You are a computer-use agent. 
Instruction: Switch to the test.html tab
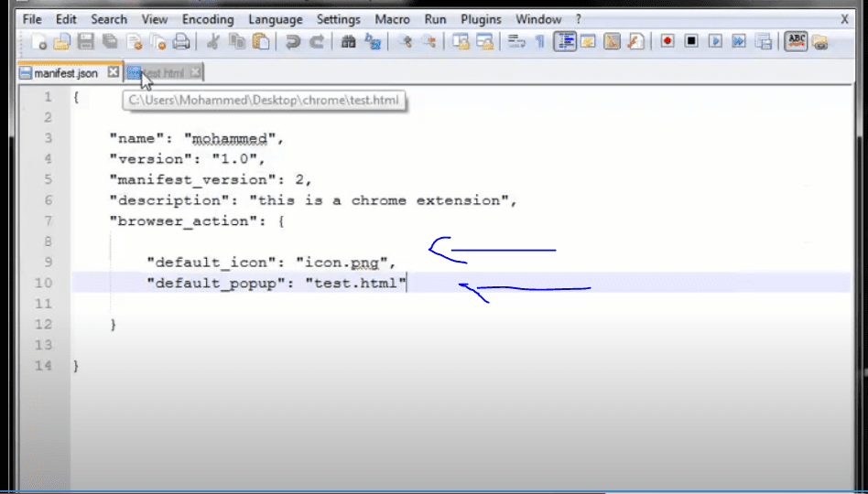pos(163,72)
